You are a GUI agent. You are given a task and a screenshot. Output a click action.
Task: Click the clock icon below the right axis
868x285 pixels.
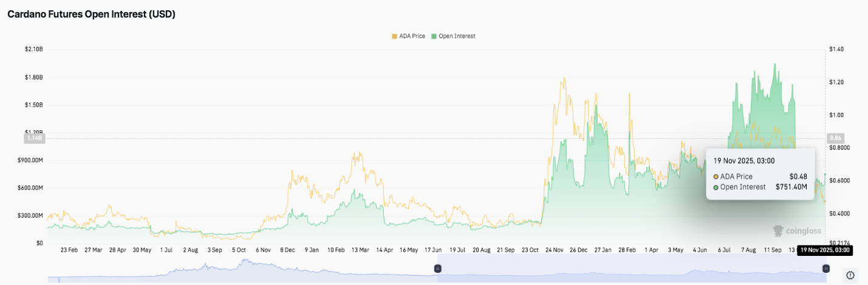tap(850, 275)
